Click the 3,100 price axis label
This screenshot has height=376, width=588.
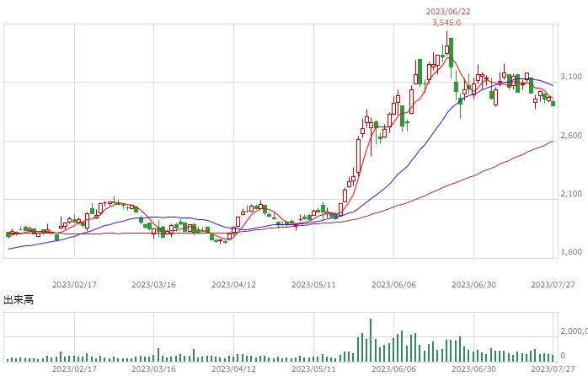click(x=571, y=77)
